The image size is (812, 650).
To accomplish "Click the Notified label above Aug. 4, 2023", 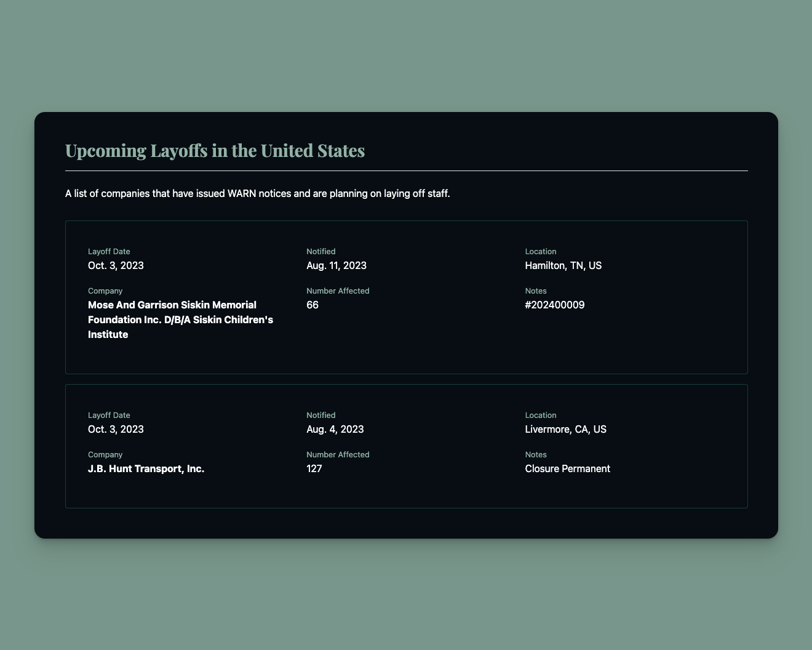I will [x=321, y=415].
